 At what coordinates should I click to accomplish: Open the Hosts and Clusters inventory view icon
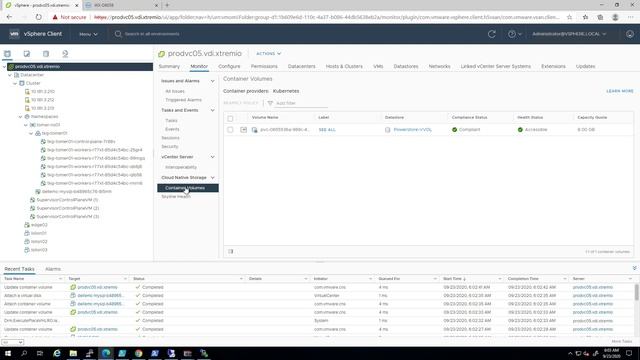click(7, 53)
